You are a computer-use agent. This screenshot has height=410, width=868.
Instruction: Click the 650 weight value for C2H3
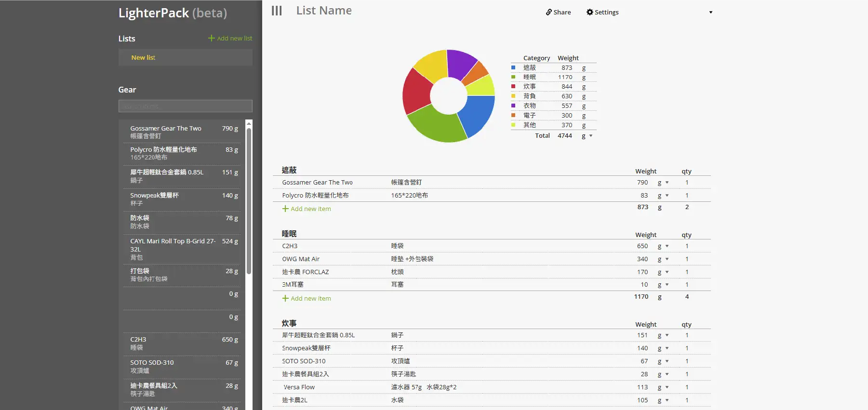[x=642, y=246]
